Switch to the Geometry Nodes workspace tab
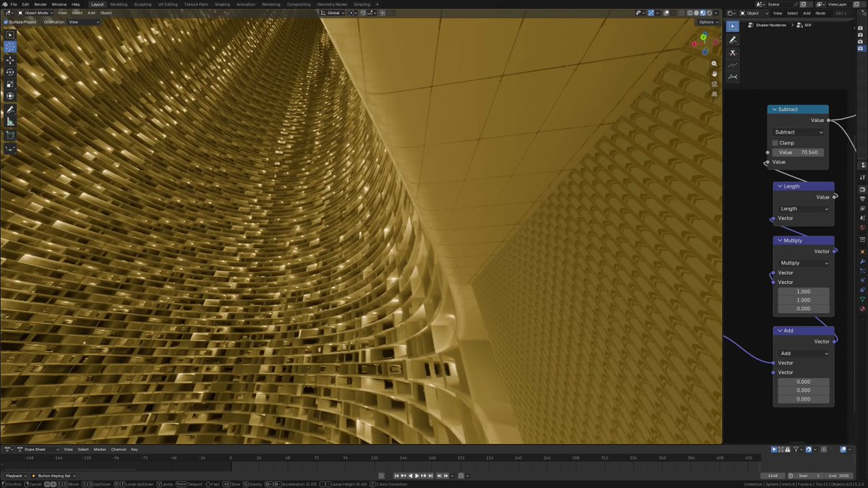 [332, 4]
